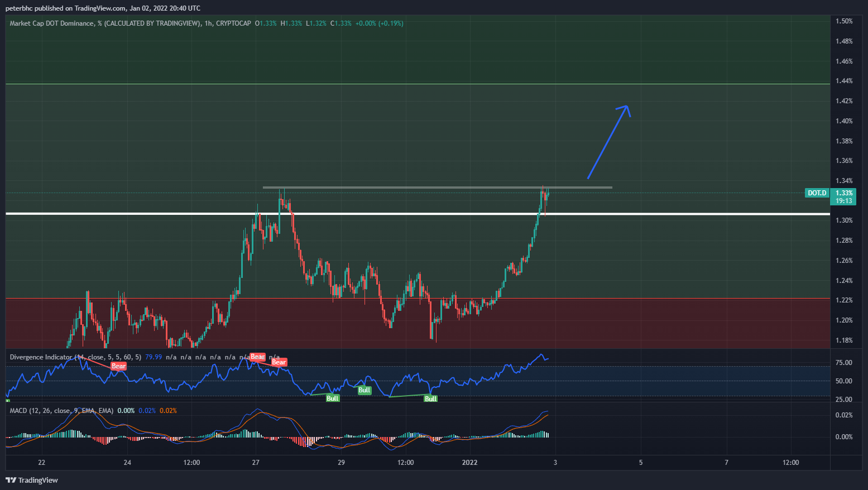Image resolution: width=868 pixels, height=490 pixels.
Task: Click the TradingView logo at bottom left
Action: 32,480
